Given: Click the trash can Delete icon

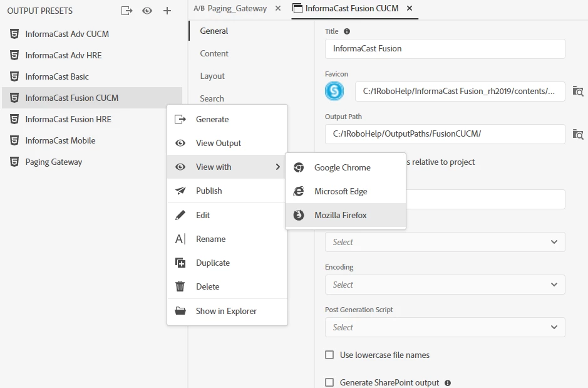Looking at the screenshot, I should pyautogui.click(x=180, y=286).
